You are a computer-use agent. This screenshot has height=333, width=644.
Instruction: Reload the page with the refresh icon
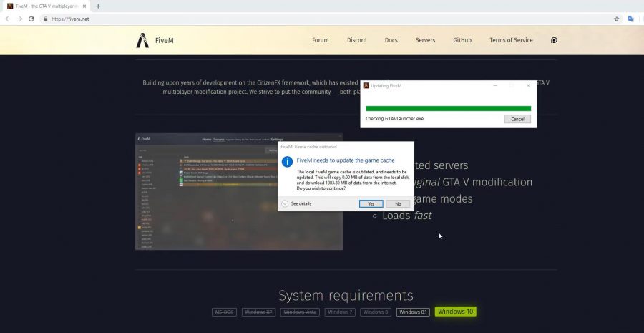tap(31, 19)
